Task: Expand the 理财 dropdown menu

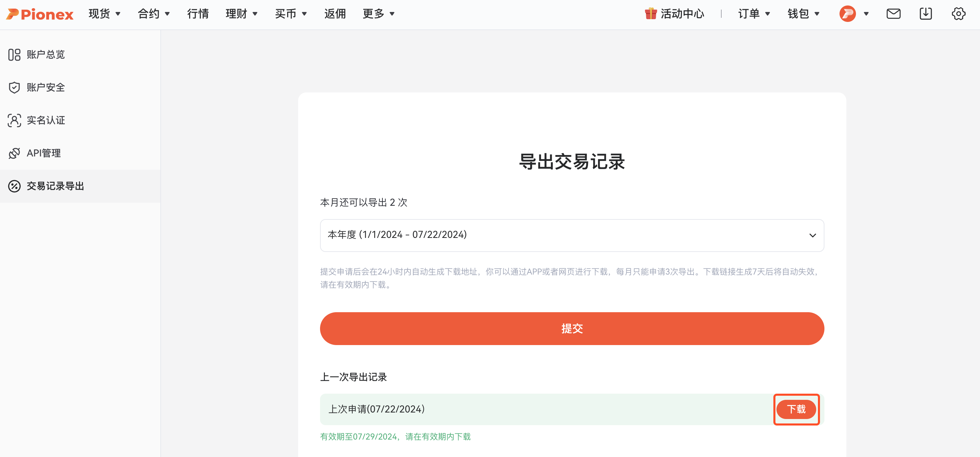Action: click(x=242, y=14)
